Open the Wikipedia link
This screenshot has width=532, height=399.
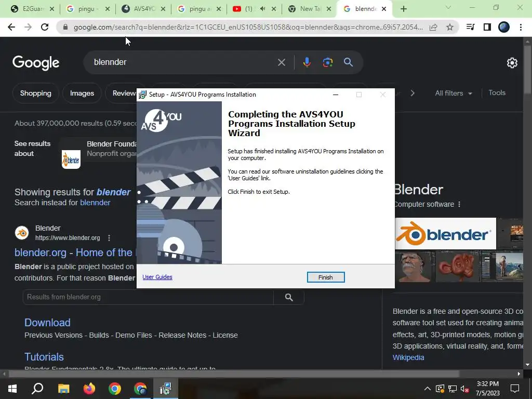point(408,357)
